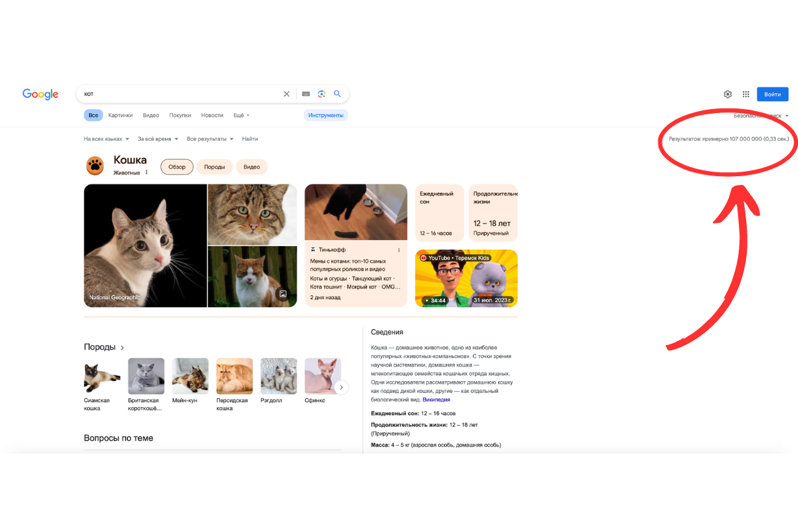Click the blue magnifier search icon
The image size is (798, 532).
(x=337, y=94)
